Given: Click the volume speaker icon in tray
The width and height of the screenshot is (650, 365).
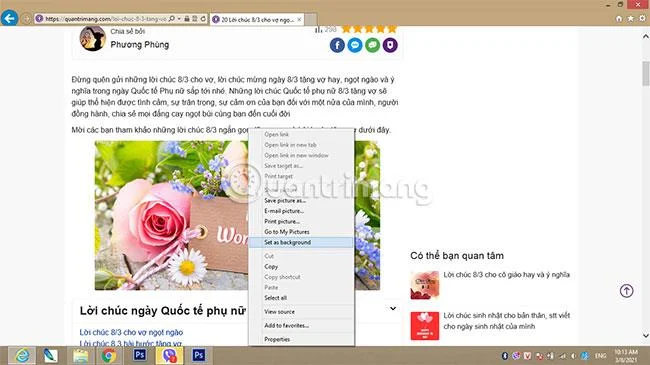Looking at the screenshot, I should pyautogui.click(x=573, y=355).
